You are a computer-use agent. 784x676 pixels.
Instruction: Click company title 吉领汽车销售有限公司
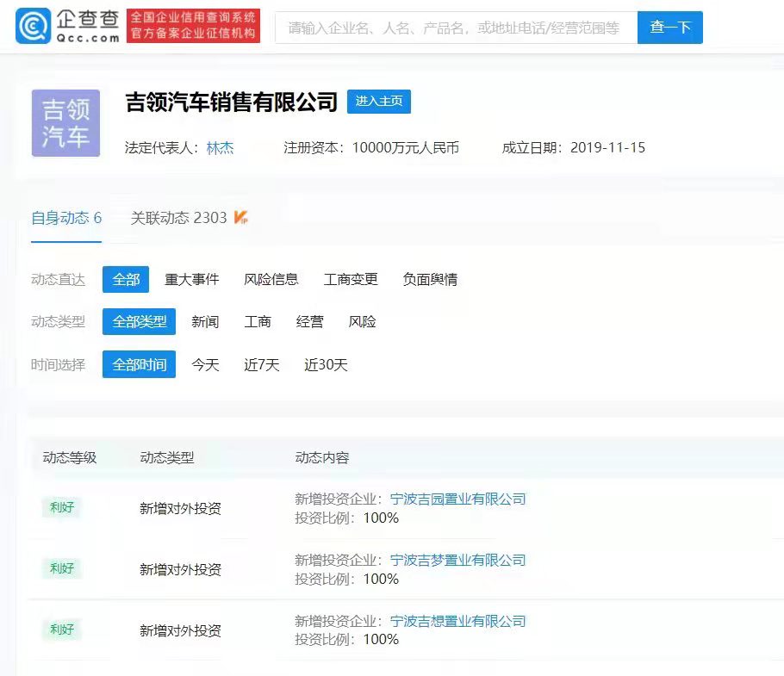[232, 102]
